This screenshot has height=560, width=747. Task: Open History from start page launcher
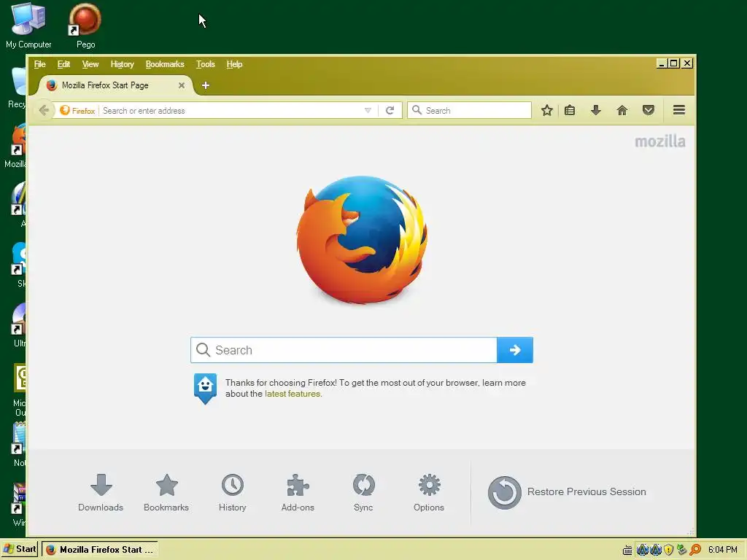(x=233, y=492)
